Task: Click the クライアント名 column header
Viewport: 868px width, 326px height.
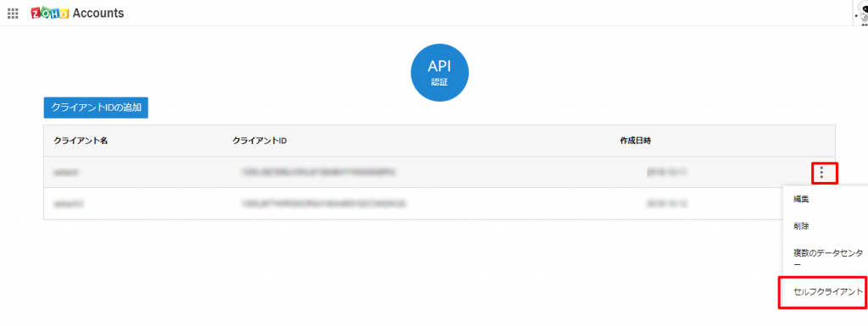Action: (81, 141)
